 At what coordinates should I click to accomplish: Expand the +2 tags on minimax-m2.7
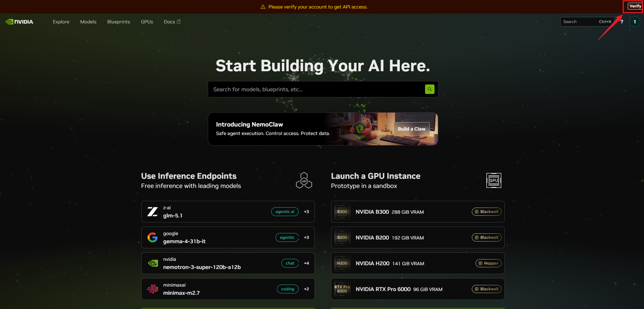(x=306, y=289)
